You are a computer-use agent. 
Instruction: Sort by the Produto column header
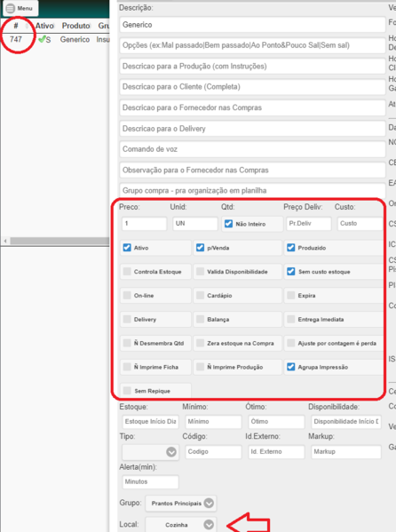coord(75,26)
